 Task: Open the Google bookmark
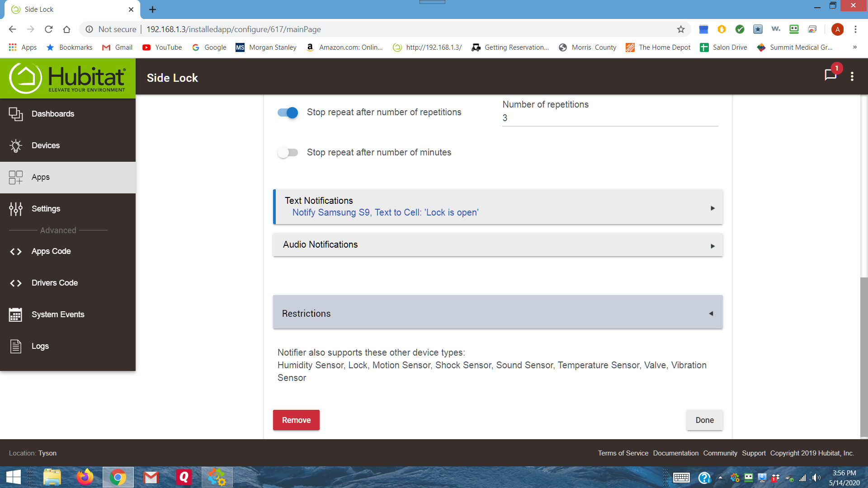click(209, 47)
